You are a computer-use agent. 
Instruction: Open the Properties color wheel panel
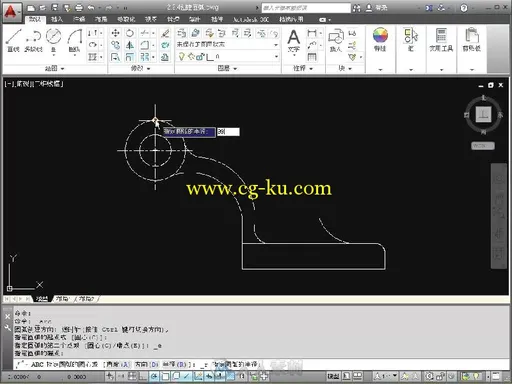point(380,39)
